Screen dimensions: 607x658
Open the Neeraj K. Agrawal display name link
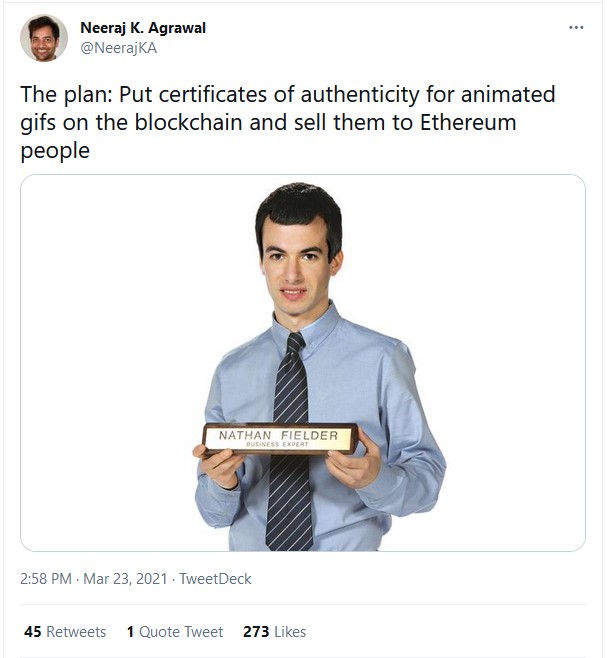pos(143,28)
